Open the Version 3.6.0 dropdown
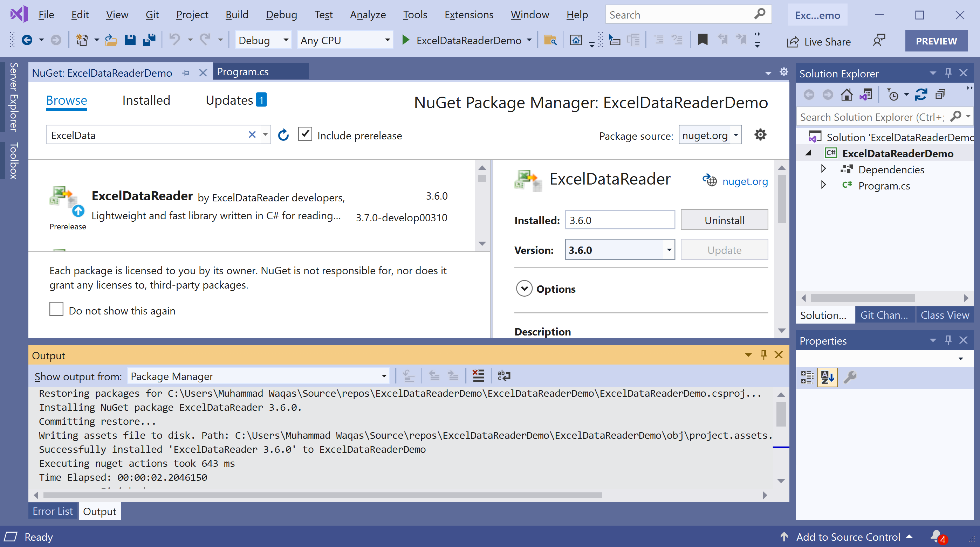The width and height of the screenshot is (980, 547). (669, 250)
